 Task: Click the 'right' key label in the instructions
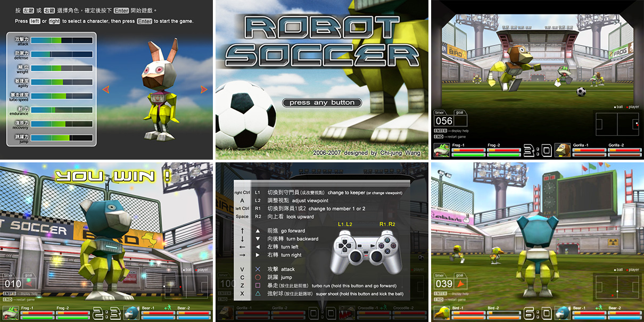pos(54,21)
